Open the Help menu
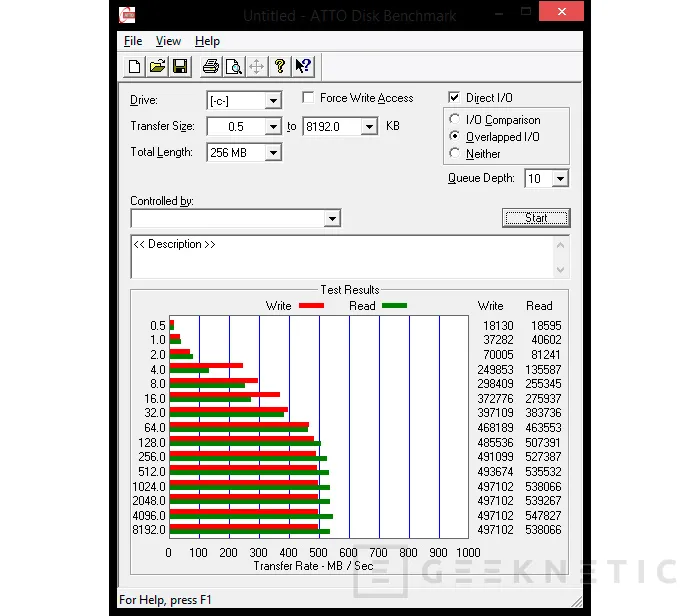 pyautogui.click(x=207, y=41)
